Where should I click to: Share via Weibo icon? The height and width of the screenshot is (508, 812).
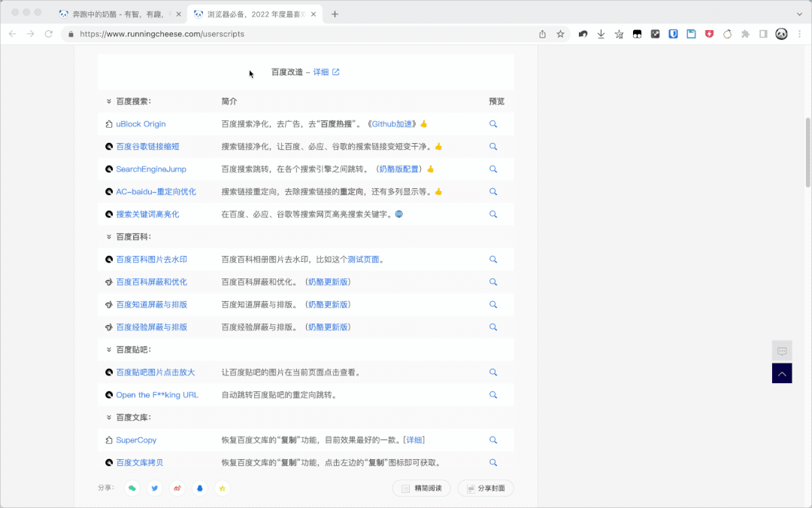click(177, 488)
